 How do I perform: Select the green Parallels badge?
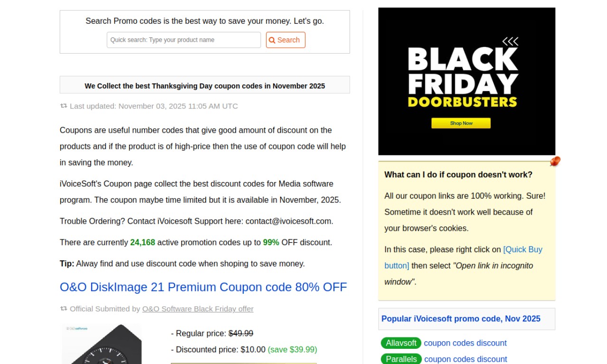[x=401, y=359]
